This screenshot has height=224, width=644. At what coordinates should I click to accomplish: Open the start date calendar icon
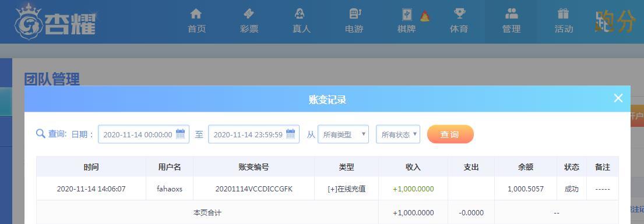click(x=180, y=134)
